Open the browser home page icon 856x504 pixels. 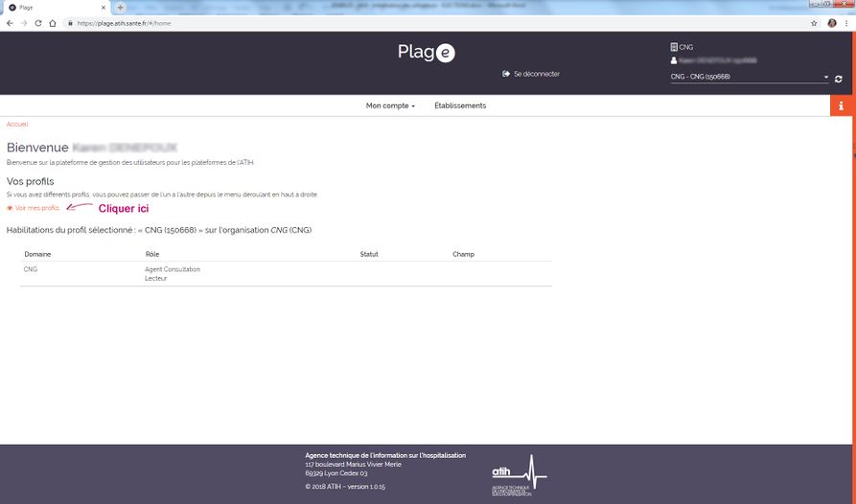pyautogui.click(x=53, y=23)
